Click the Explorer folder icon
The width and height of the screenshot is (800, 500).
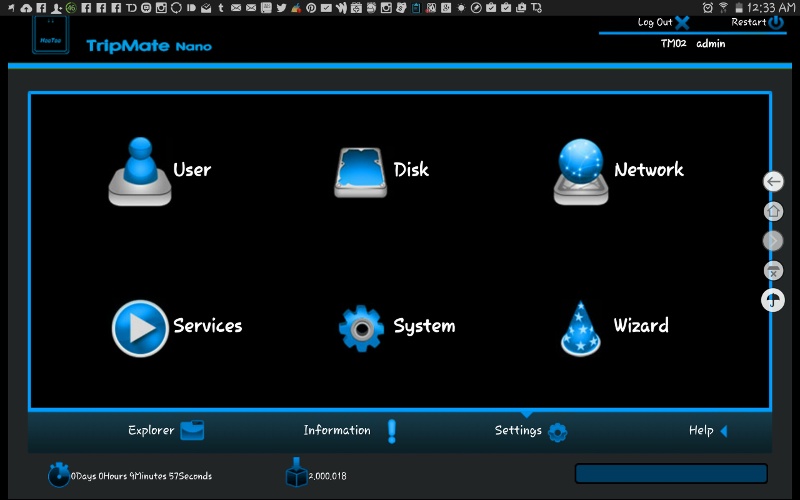click(x=192, y=430)
